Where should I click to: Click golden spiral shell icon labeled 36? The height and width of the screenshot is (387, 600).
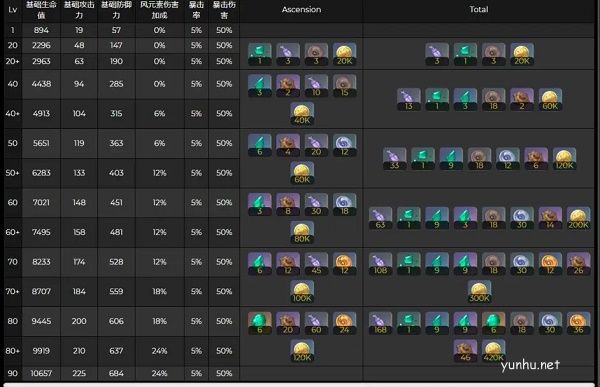pyautogui.click(x=578, y=323)
